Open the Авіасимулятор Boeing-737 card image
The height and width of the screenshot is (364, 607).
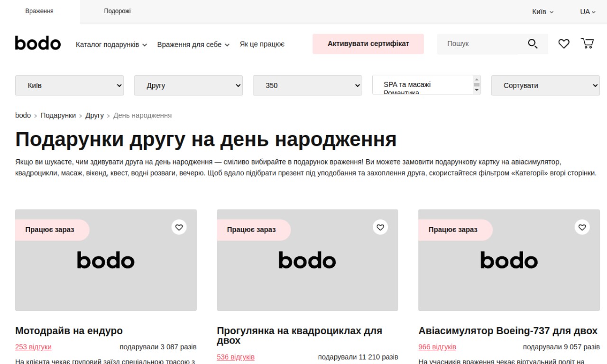tap(509, 260)
